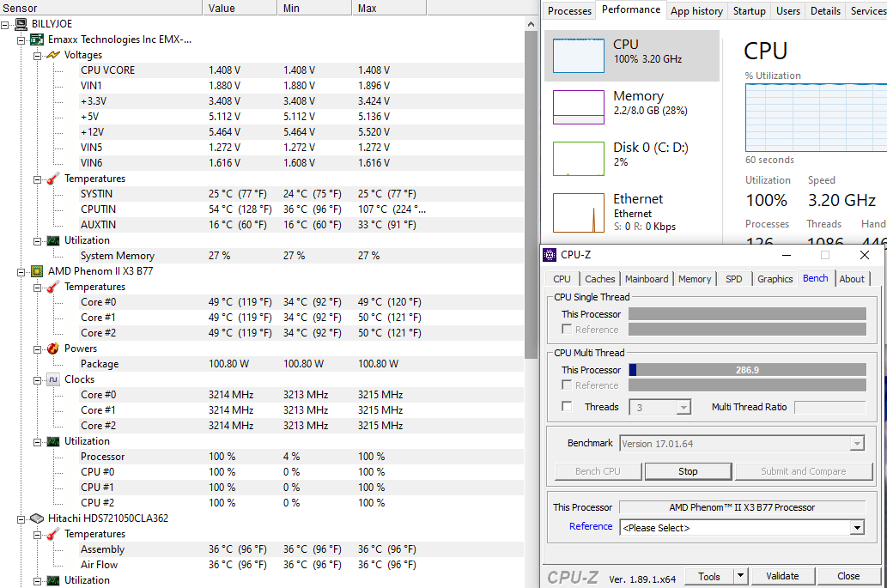Collapse the Hitachi HDS721050CLA362 node
The width and height of the screenshot is (887, 588).
[21, 519]
